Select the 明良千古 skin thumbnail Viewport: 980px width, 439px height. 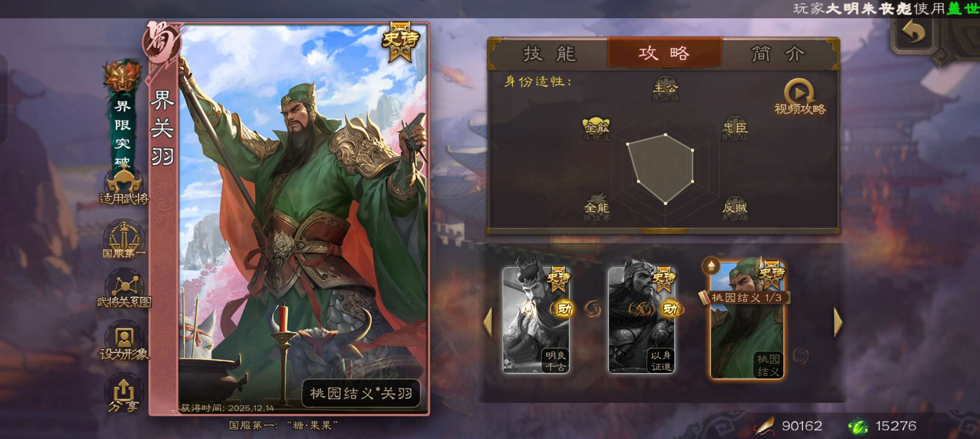(536, 319)
